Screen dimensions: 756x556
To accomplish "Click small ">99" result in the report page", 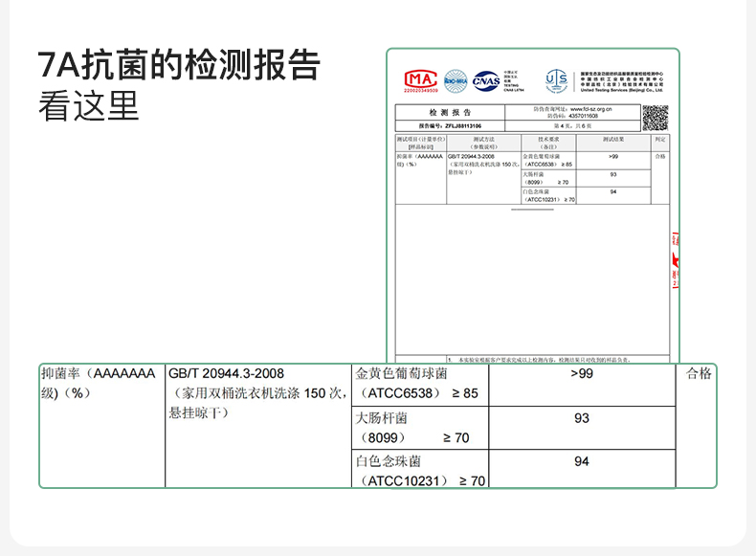I will coord(613,157).
